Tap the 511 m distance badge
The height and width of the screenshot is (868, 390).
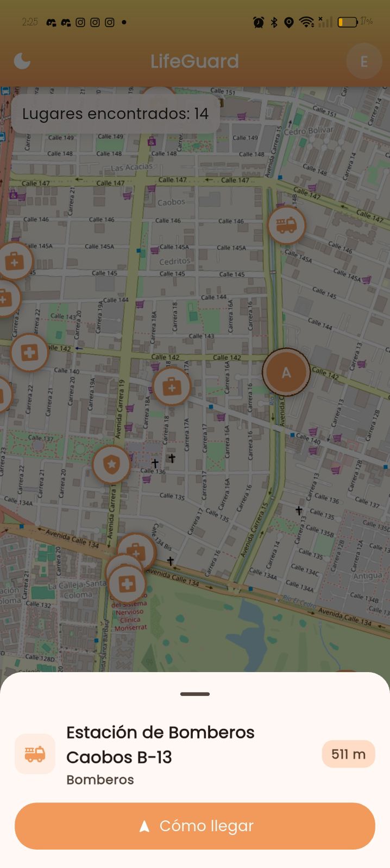(348, 754)
